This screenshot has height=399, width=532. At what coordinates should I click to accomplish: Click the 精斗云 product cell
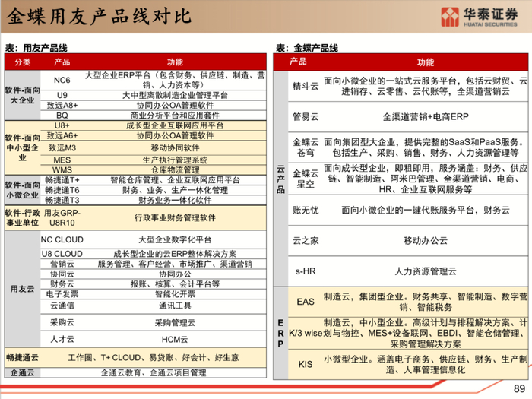point(306,86)
